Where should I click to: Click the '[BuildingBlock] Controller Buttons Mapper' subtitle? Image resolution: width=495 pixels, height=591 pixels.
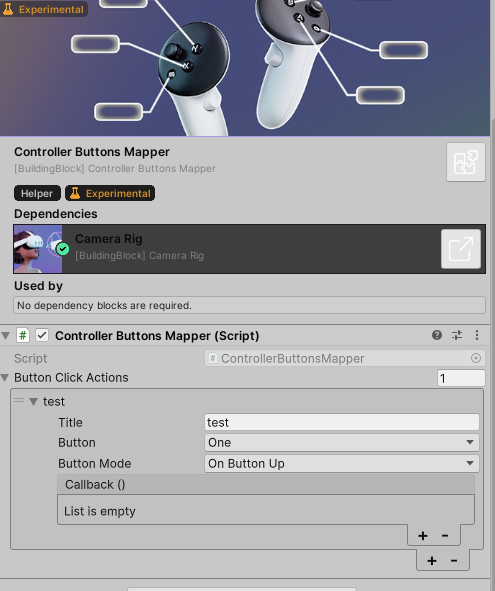click(115, 168)
